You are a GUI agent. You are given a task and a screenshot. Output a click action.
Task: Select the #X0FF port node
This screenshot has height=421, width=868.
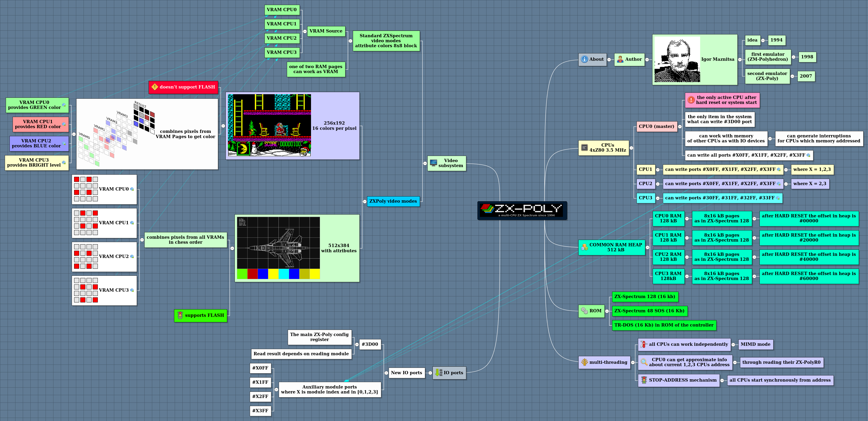tap(260, 368)
